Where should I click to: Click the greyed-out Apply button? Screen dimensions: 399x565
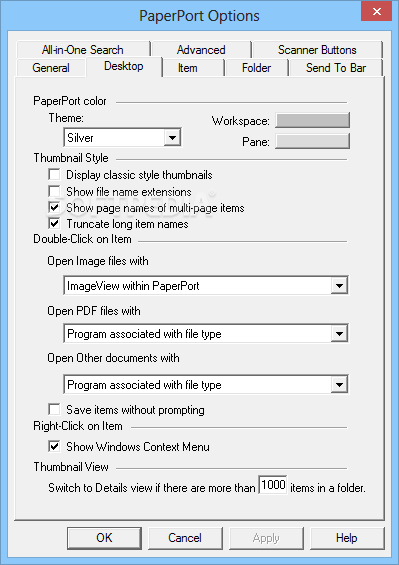[x=266, y=538]
